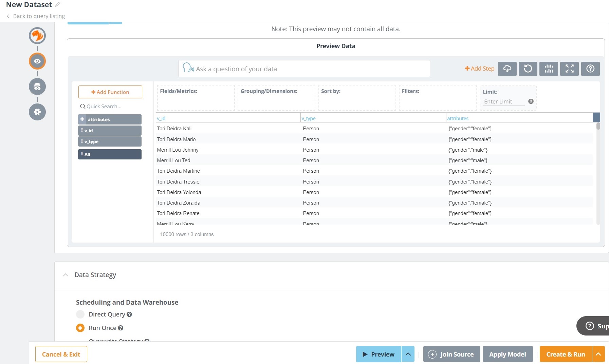
Task: Click the reset refresh icon button
Action: [x=528, y=69]
